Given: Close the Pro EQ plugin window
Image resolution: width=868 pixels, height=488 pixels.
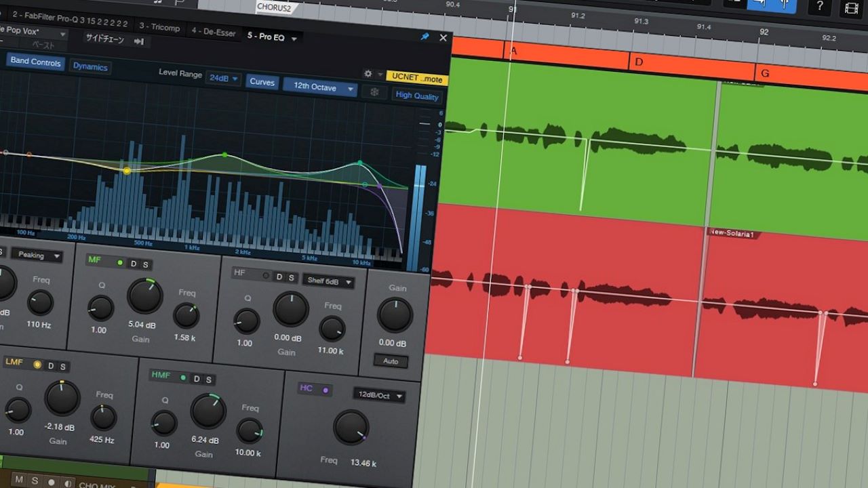Looking at the screenshot, I should pos(443,38).
